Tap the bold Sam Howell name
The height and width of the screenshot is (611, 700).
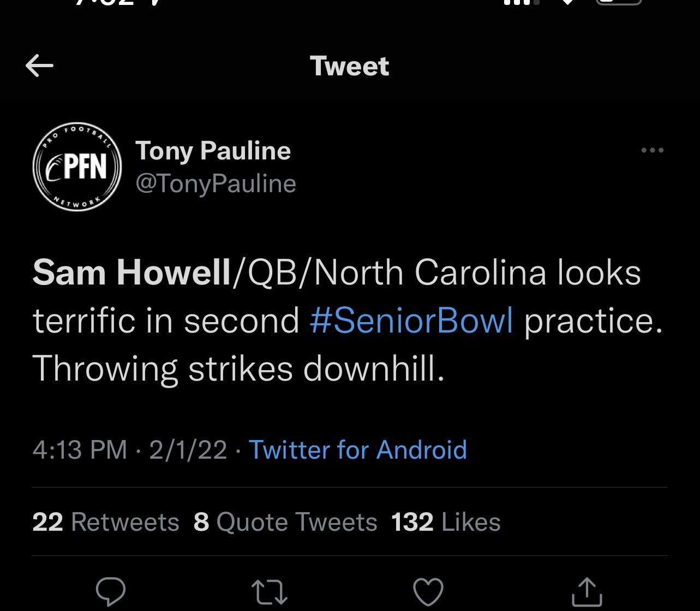pyautogui.click(x=131, y=272)
